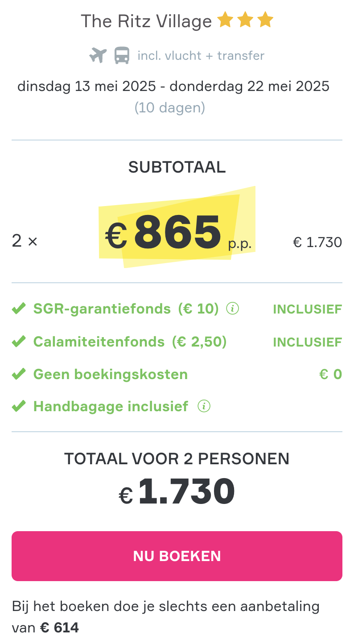This screenshot has height=644, width=354.
Task: Click checkmark beside Calamiteitenfonds
Action: (18, 342)
